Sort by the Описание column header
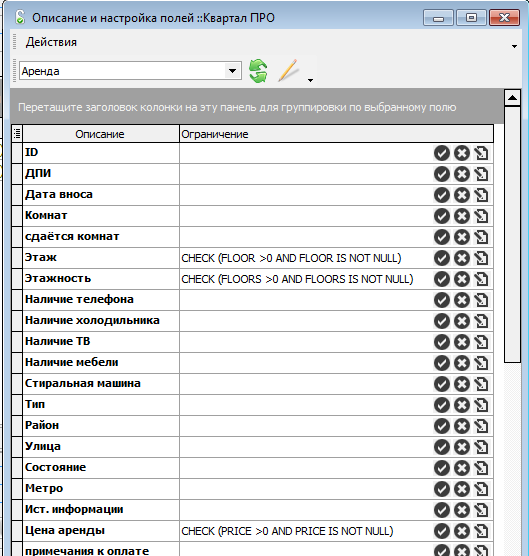The height and width of the screenshot is (556, 529). [x=101, y=134]
